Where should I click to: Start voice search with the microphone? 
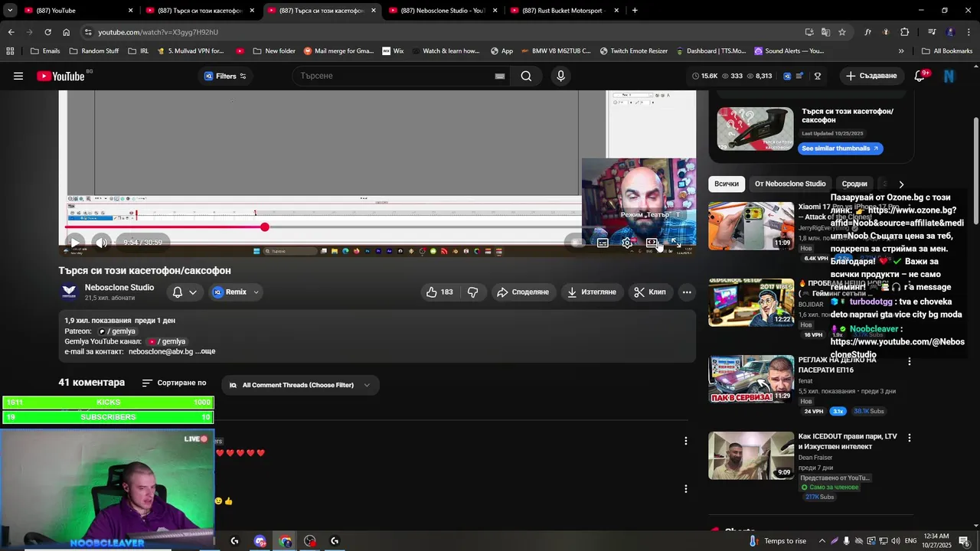560,76
